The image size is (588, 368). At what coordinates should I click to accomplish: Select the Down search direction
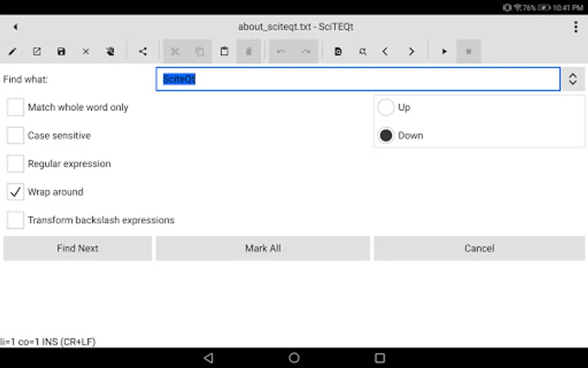pos(386,135)
